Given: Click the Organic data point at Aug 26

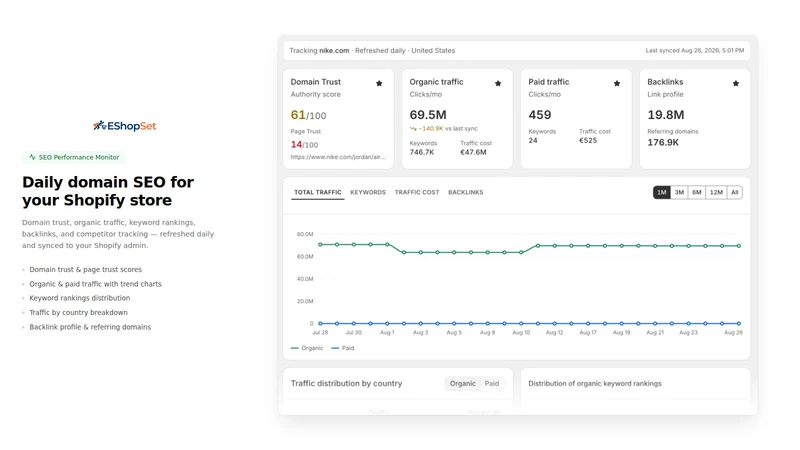Looking at the screenshot, I should pos(739,246).
